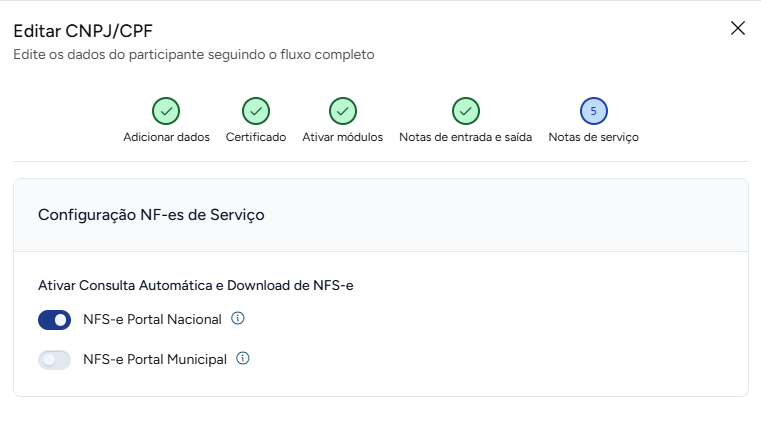Click the Configuração NF-es de Serviço heading
This screenshot has width=761, height=426.
click(x=151, y=215)
